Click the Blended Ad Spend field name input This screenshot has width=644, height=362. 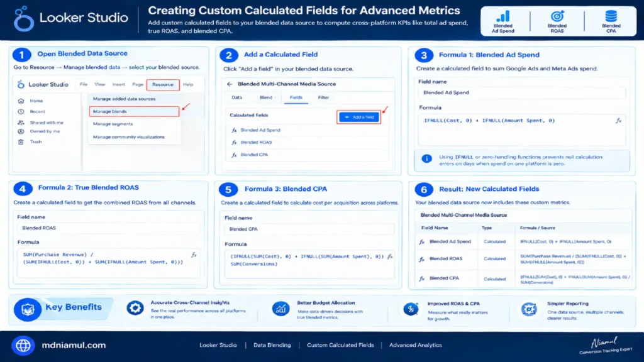tap(521, 93)
